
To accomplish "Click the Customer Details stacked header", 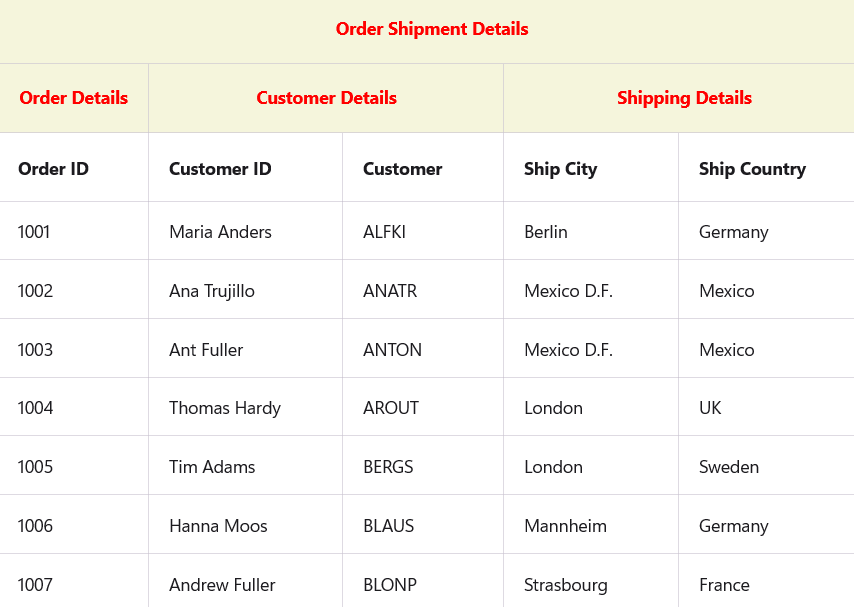I will pos(326,98).
